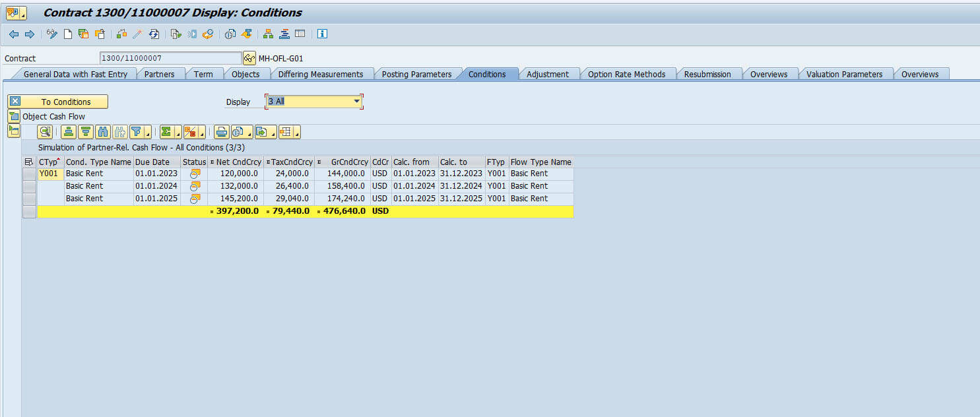Viewport: 980px width, 417px height.
Task: Select the Sort Ascending icon
Action: 69,131
